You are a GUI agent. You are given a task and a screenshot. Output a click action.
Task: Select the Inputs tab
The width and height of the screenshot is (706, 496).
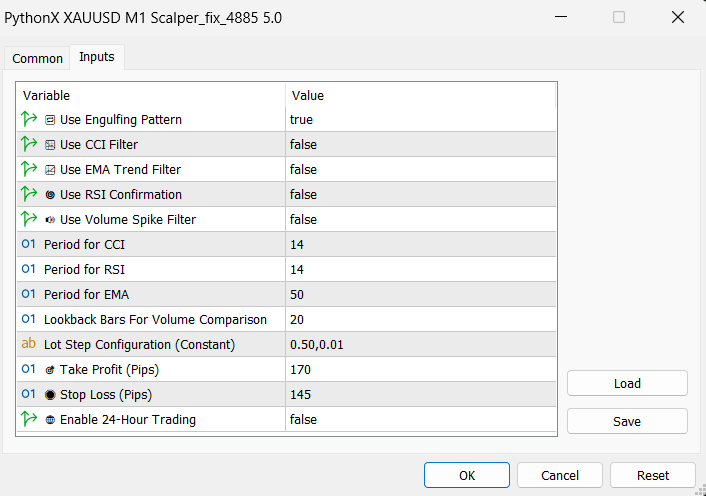(97, 57)
